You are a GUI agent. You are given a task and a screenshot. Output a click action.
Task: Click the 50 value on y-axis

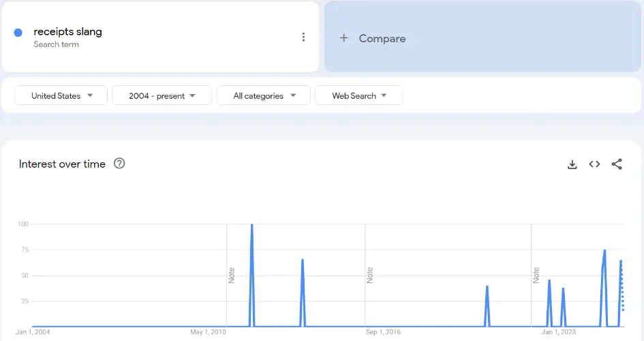pos(25,276)
